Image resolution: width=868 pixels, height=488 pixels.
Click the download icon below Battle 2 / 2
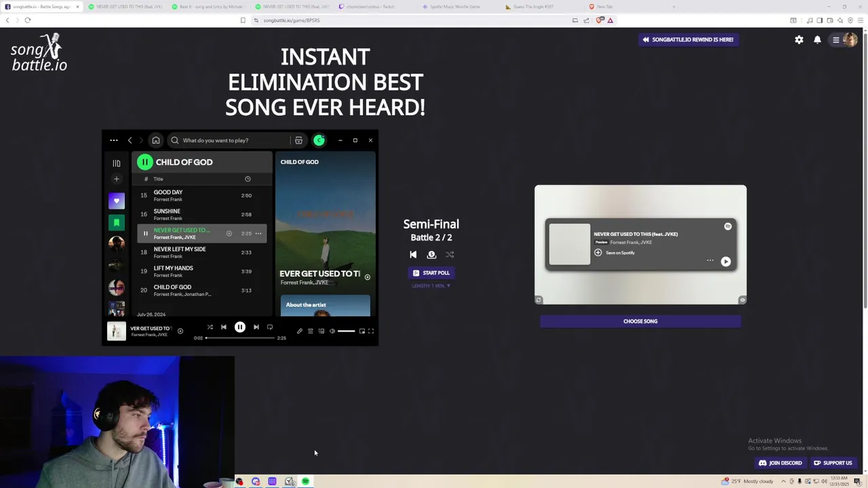(x=431, y=255)
